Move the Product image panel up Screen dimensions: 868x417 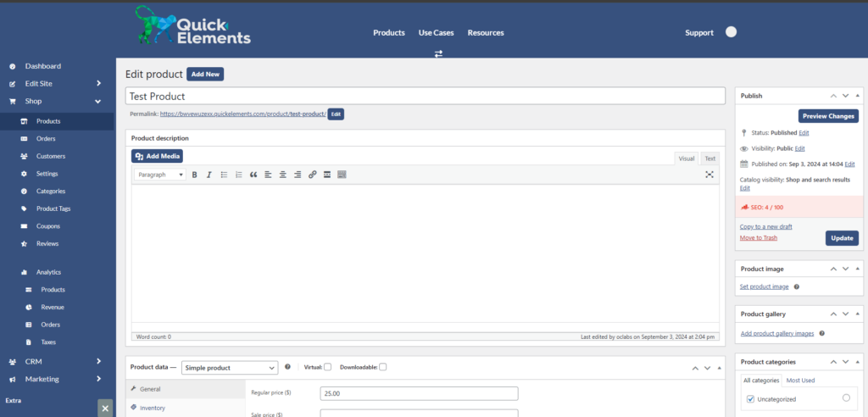coord(834,269)
